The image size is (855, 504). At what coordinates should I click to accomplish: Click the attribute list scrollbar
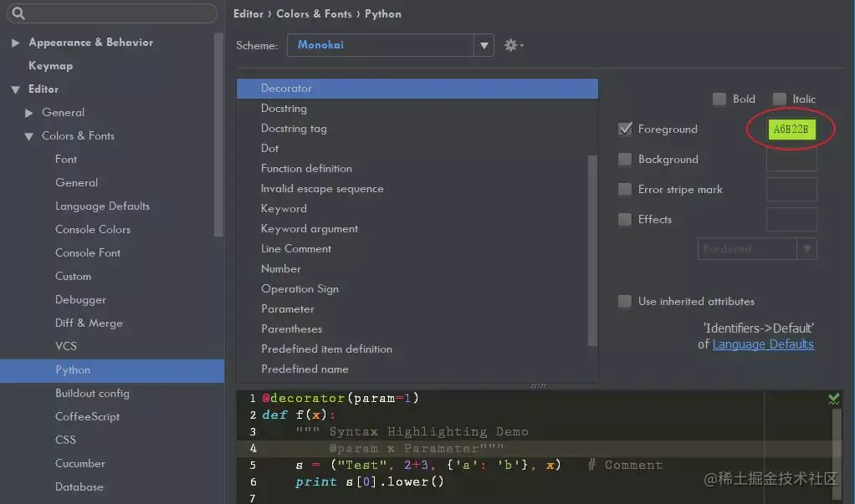point(592,251)
